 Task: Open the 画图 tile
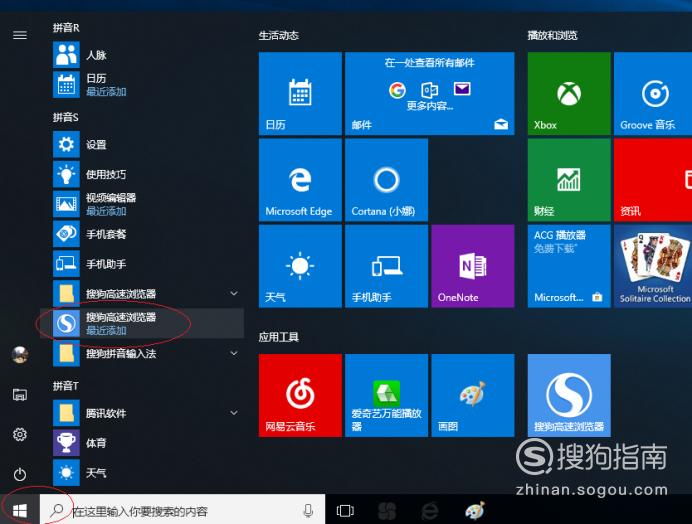point(473,395)
